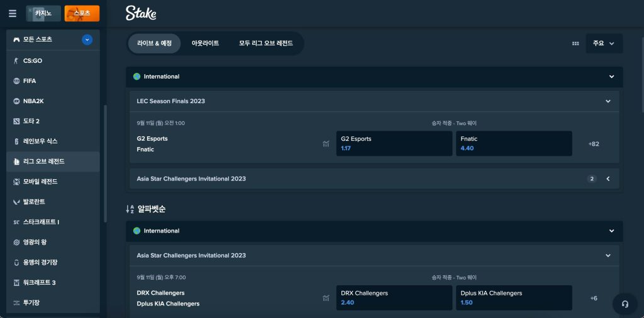The image size is (644, 318).
Task: Click the NBA2K sport icon
Action: pos(16,101)
